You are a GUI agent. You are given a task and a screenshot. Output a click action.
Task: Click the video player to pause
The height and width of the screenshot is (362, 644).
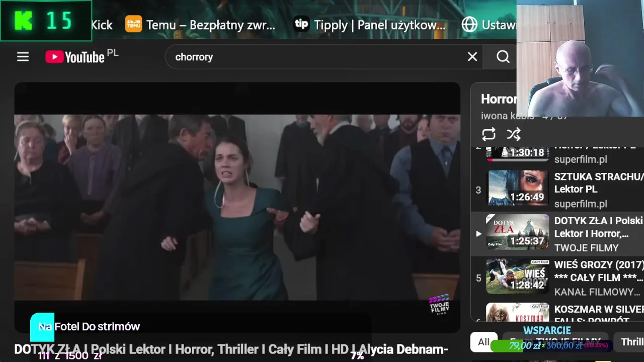[237, 207]
